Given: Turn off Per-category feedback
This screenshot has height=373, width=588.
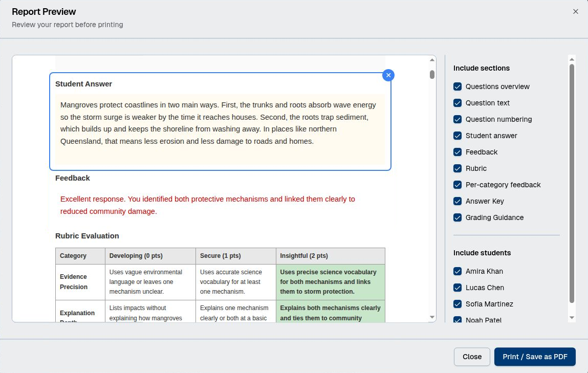Looking at the screenshot, I should point(458,185).
